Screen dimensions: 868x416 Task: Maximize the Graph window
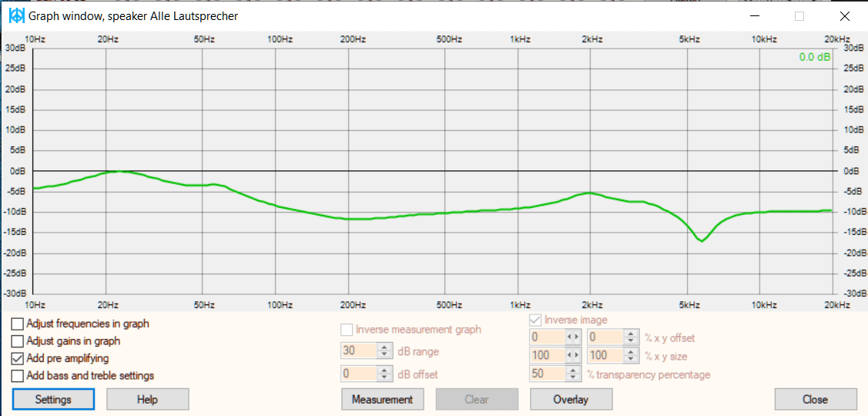[x=799, y=16]
